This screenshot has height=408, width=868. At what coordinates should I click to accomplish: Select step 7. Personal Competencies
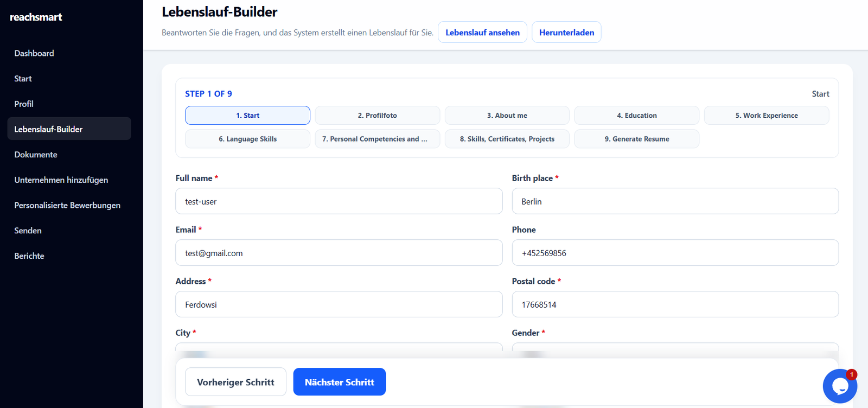[x=377, y=139]
